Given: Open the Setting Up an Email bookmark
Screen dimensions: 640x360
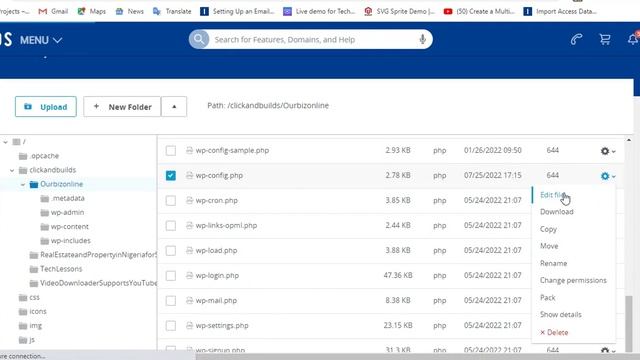Looking at the screenshot, I should (237, 11).
